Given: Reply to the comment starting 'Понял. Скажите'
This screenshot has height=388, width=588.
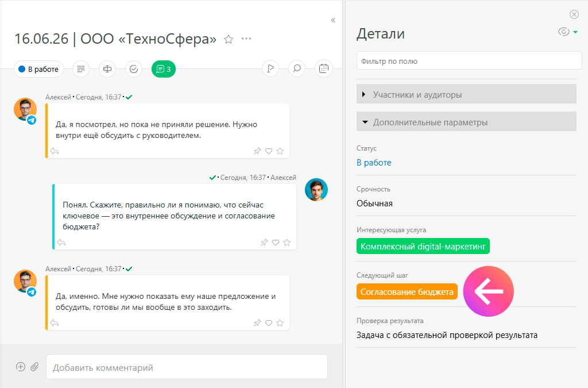Looking at the screenshot, I should pyautogui.click(x=61, y=243).
